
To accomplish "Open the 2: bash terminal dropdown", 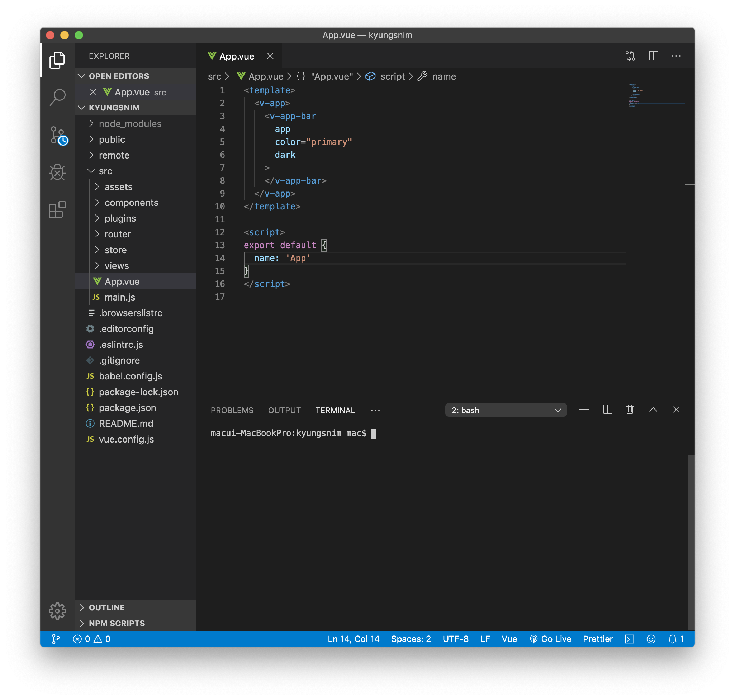I will pyautogui.click(x=506, y=410).
